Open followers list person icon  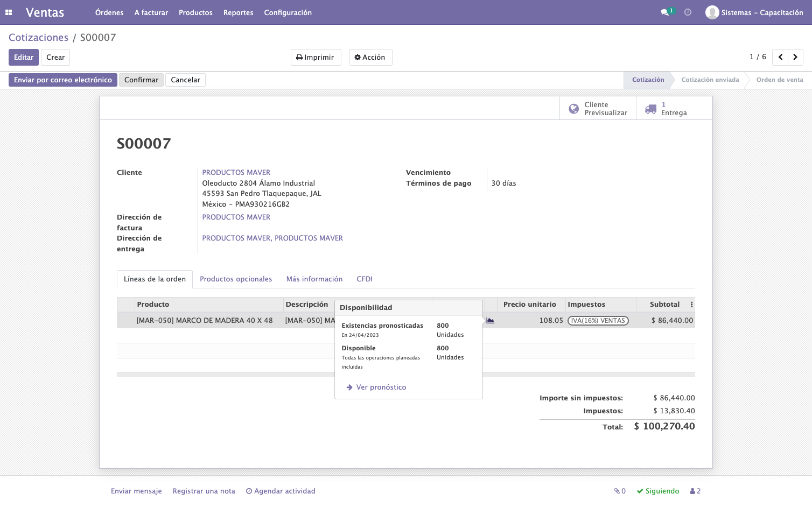695,491
